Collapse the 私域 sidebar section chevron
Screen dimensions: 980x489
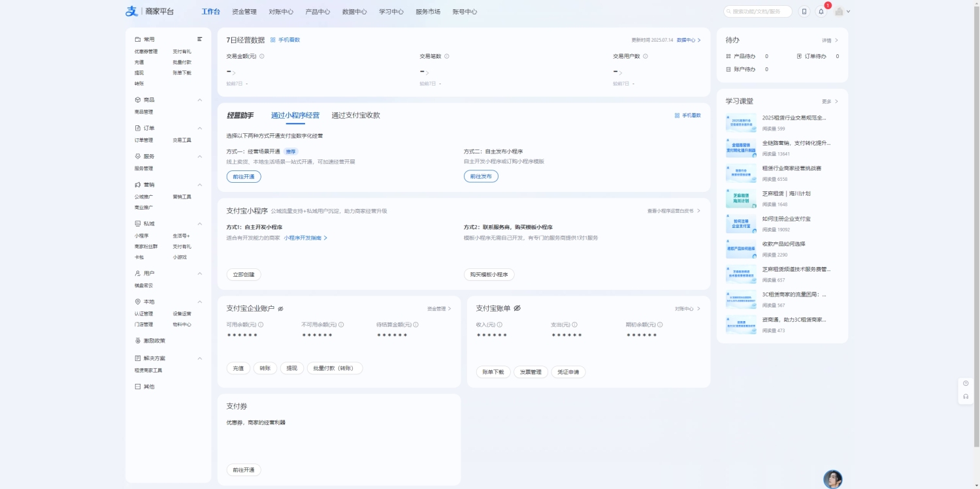pos(200,223)
